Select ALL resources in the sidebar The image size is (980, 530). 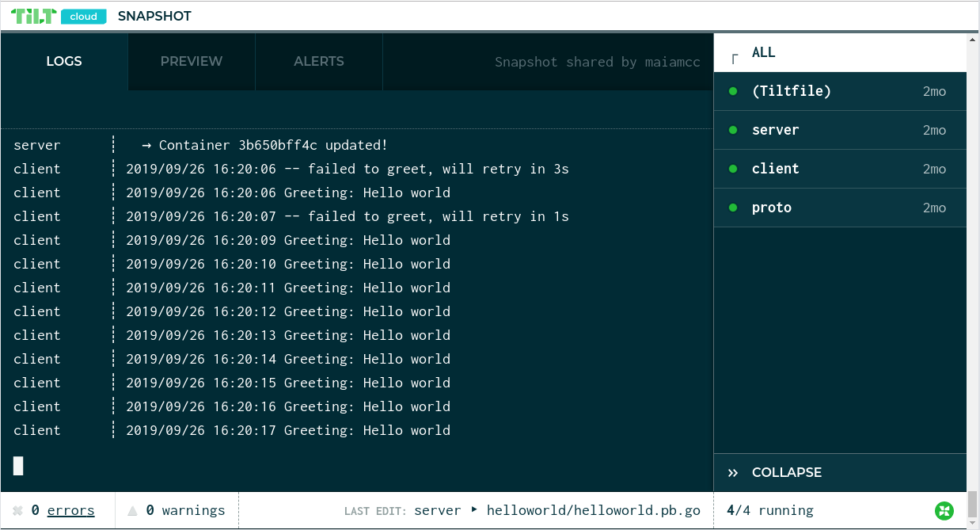pyautogui.click(x=840, y=52)
